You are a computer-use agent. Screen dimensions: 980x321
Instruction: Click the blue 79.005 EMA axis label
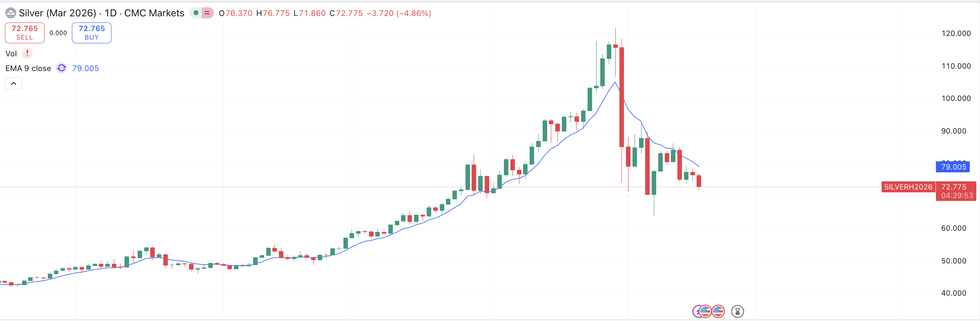[953, 167]
